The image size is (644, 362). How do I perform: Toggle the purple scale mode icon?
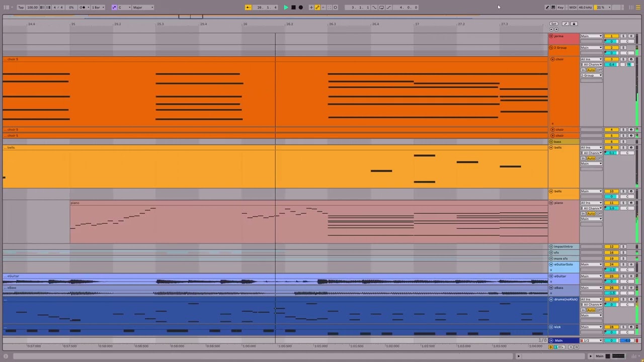coord(114,8)
